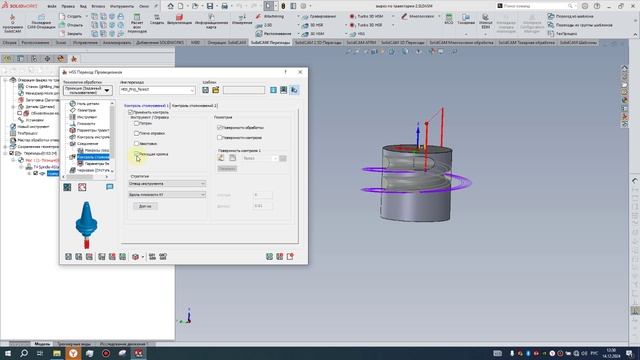
Task: Open the Отвод инструмента strategy dropdown
Action: click(x=167, y=184)
